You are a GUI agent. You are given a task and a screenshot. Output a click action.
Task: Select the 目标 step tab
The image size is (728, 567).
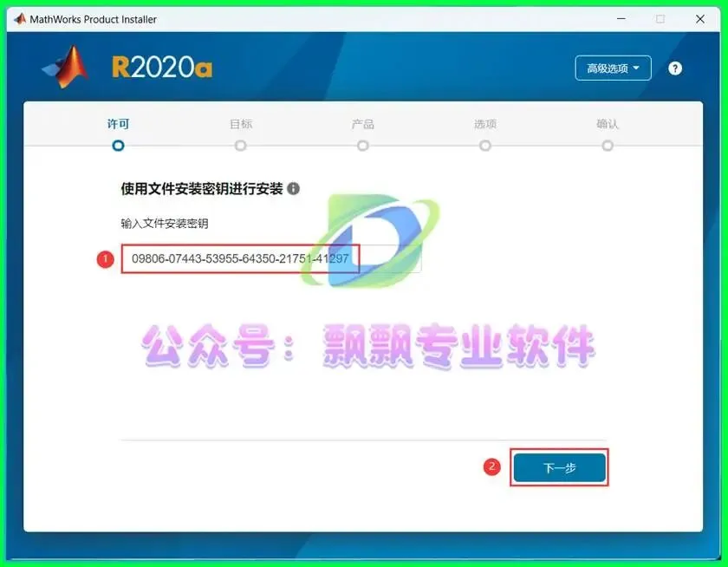tap(241, 124)
